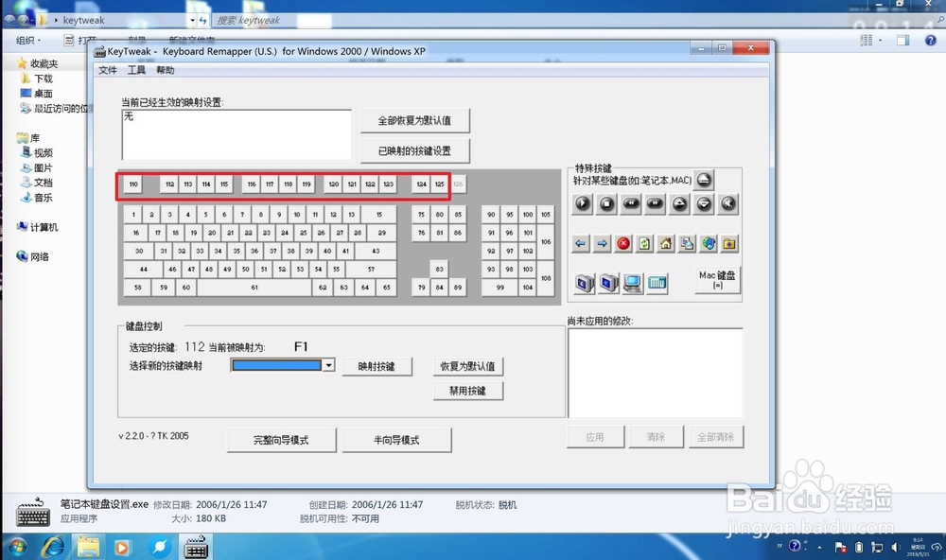The height and width of the screenshot is (560, 946).
Task: Select the blue browser Back arrow key
Action: 581,244
